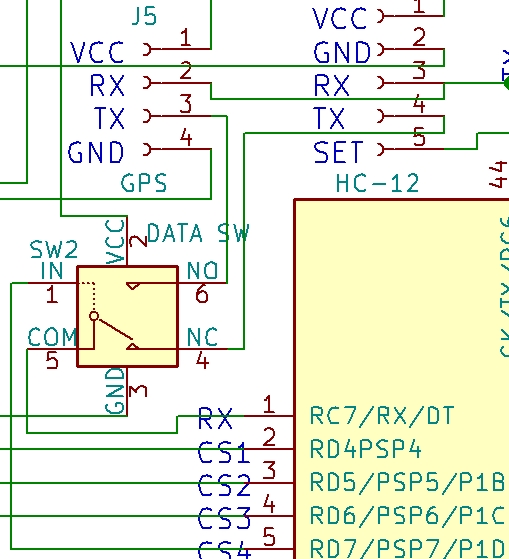Select the NO pin 6 of SW2
509x559 pixels.
[x=202, y=283]
